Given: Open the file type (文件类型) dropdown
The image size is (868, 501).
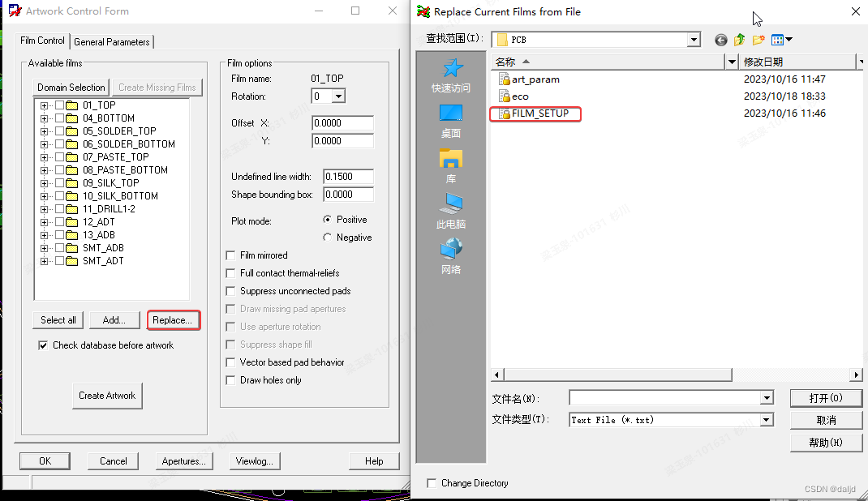Looking at the screenshot, I should [x=767, y=420].
